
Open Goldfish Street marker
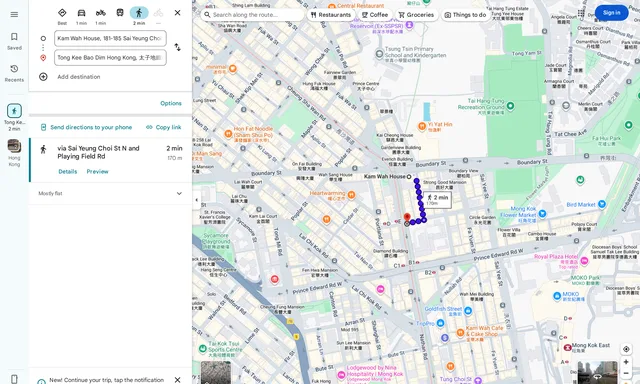468,311
